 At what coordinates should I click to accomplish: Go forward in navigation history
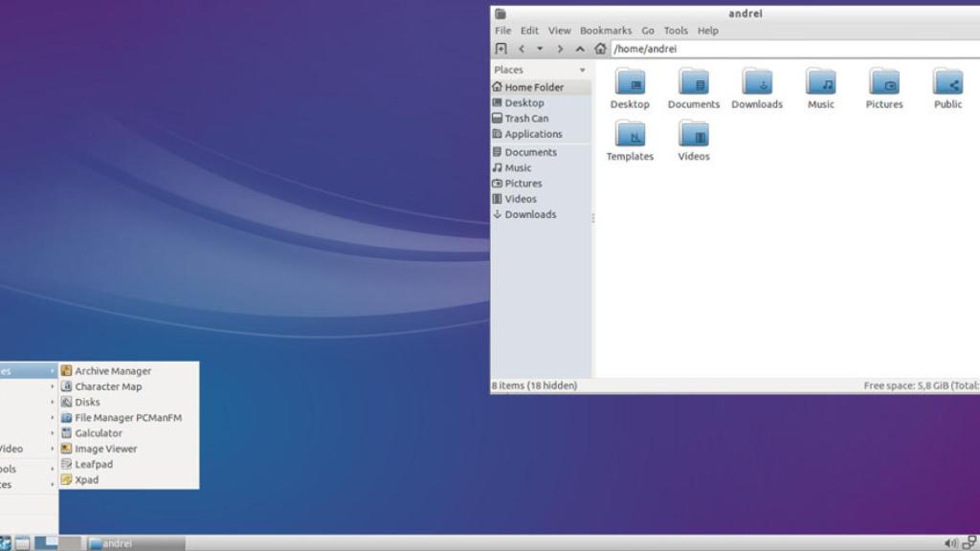[560, 48]
